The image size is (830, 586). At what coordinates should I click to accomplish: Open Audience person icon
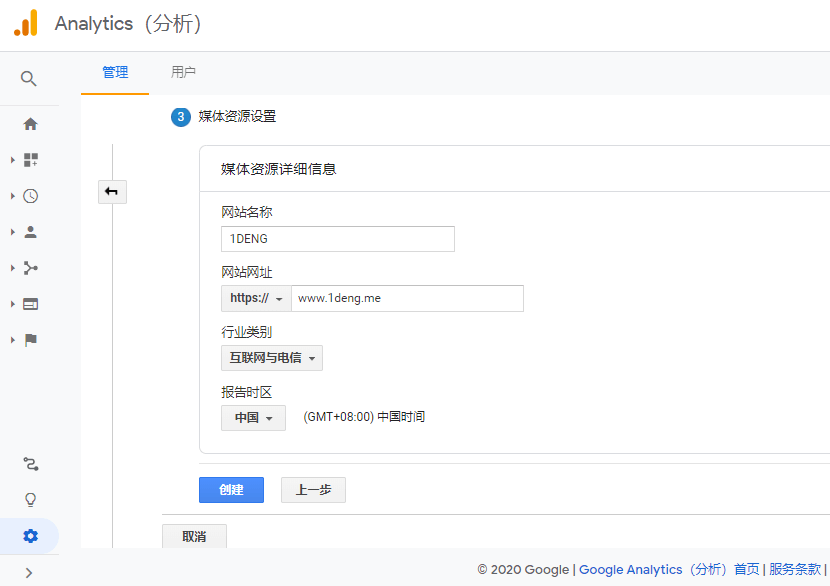(30, 232)
